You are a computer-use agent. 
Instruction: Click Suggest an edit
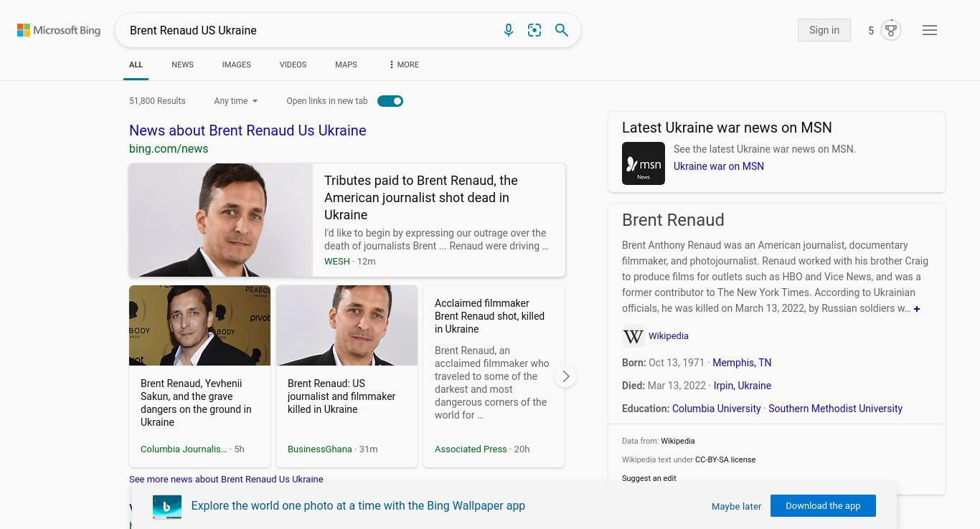[x=649, y=478]
